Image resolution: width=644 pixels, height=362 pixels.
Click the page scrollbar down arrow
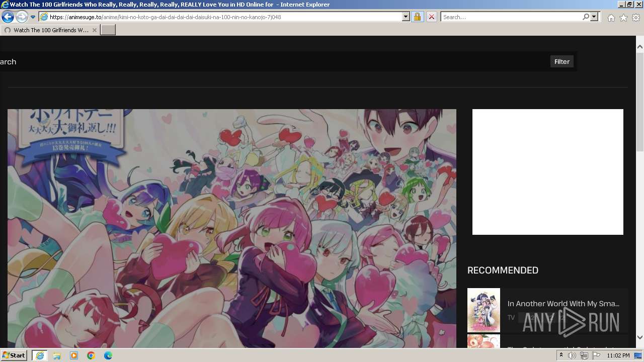click(640, 337)
